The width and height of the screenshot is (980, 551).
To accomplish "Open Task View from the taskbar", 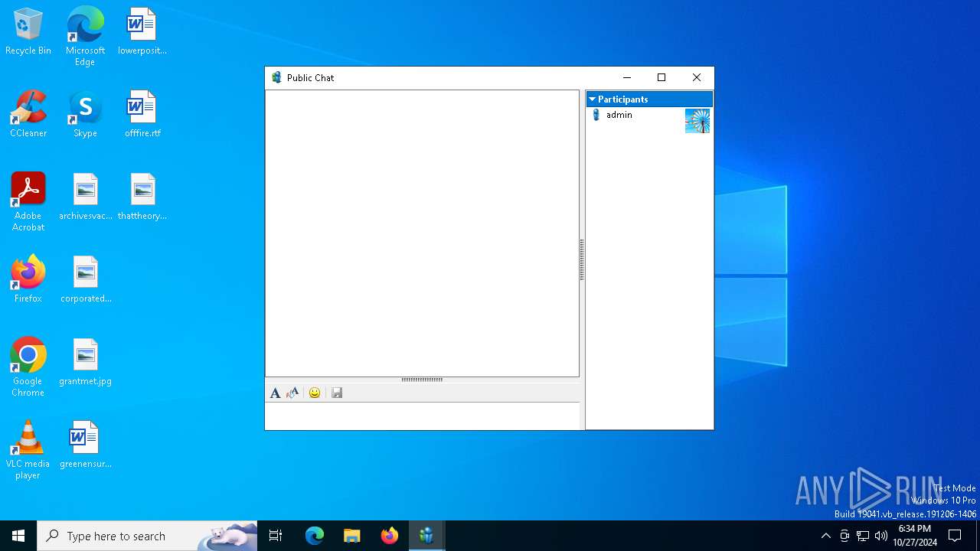I will point(276,536).
